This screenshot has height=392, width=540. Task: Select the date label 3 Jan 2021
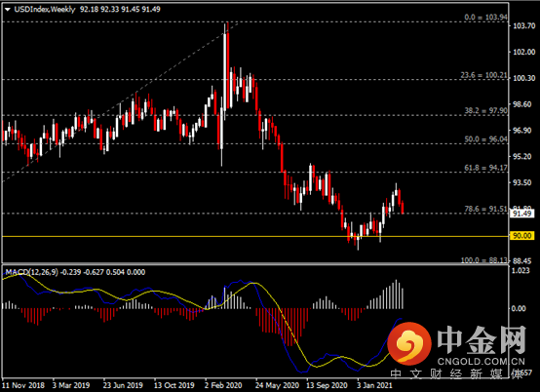click(374, 385)
